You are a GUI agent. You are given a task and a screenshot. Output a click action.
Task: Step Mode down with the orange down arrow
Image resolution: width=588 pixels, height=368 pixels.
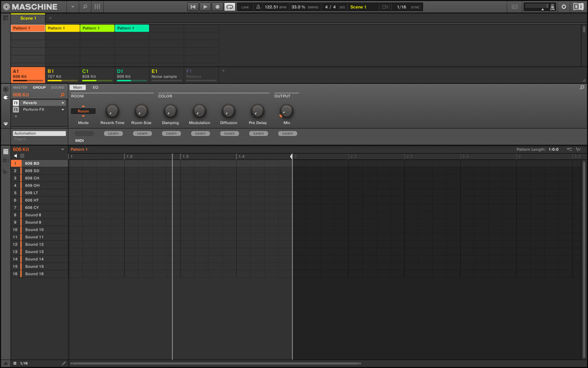pyautogui.click(x=83, y=116)
